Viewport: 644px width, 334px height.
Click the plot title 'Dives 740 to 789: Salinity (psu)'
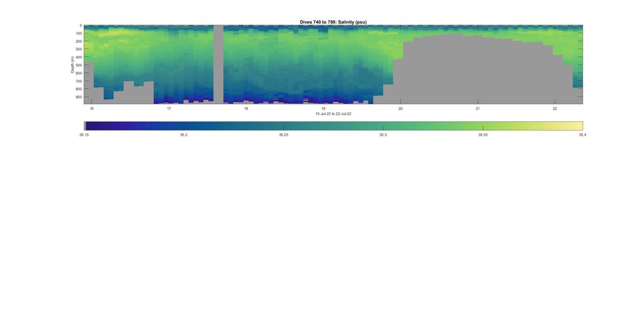coord(333,22)
